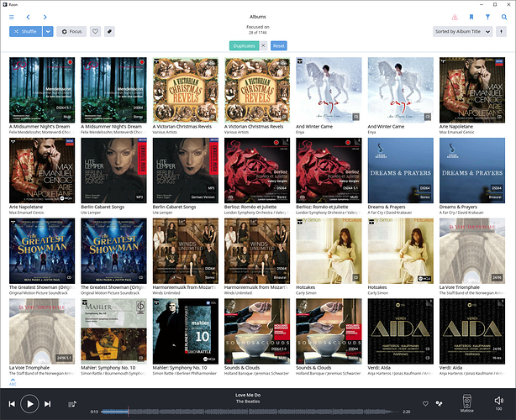Skip to the previous track

(x=12, y=404)
